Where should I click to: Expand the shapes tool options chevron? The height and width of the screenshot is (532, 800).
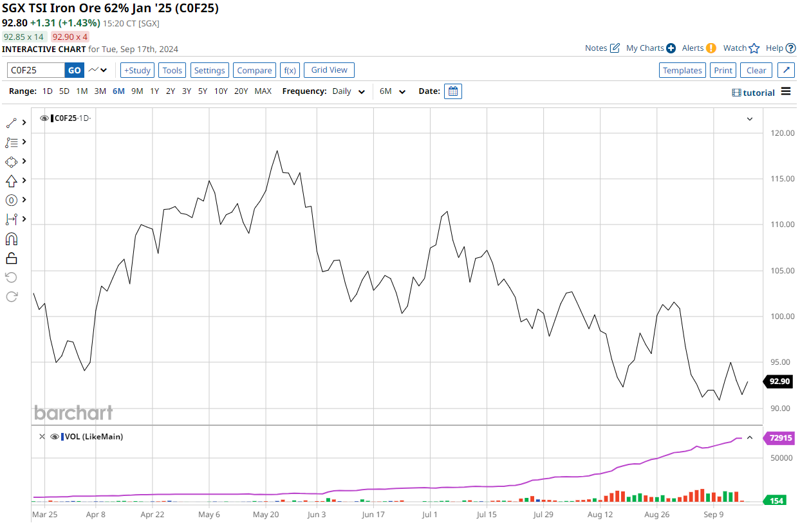(24, 161)
